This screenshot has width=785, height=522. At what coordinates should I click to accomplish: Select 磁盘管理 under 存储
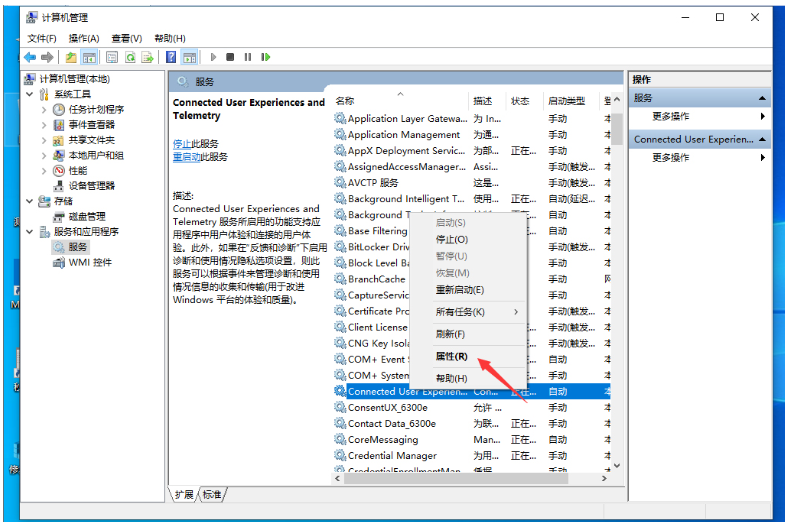[87, 216]
